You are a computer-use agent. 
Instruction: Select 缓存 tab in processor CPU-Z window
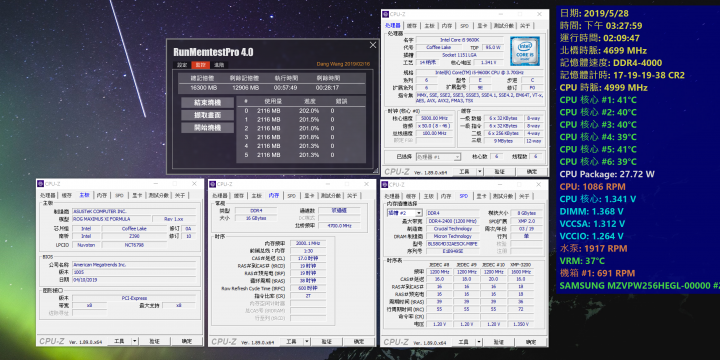(412, 26)
